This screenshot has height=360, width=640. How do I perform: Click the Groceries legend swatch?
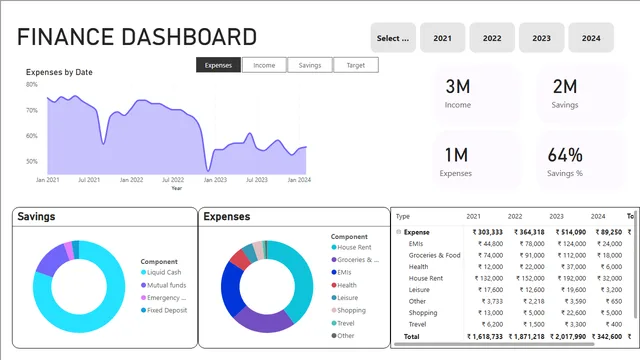[334, 260]
